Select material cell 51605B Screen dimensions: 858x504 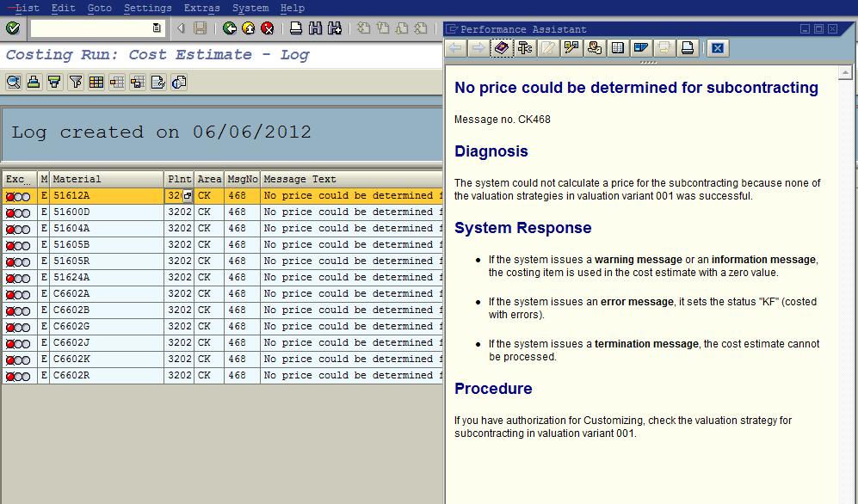coord(107,245)
